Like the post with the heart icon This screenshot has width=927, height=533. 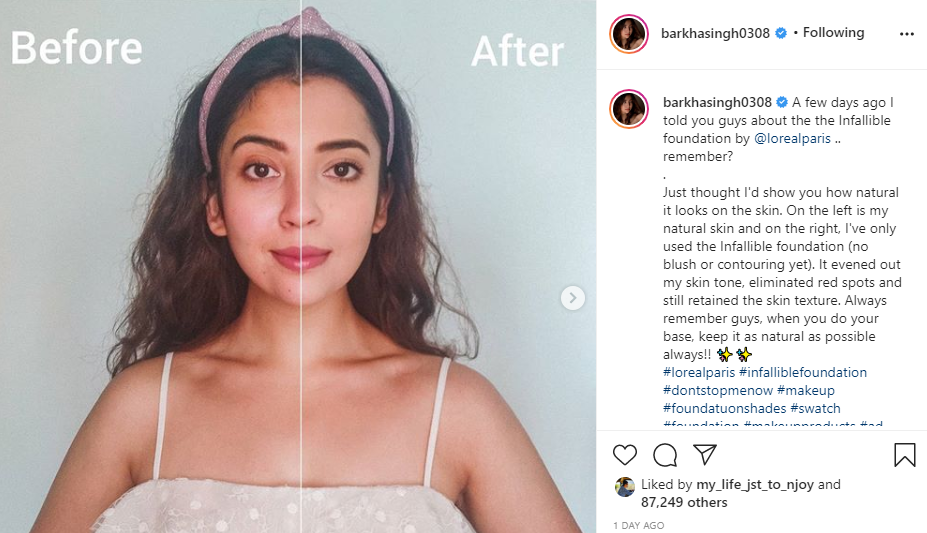(x=625, y=455)
